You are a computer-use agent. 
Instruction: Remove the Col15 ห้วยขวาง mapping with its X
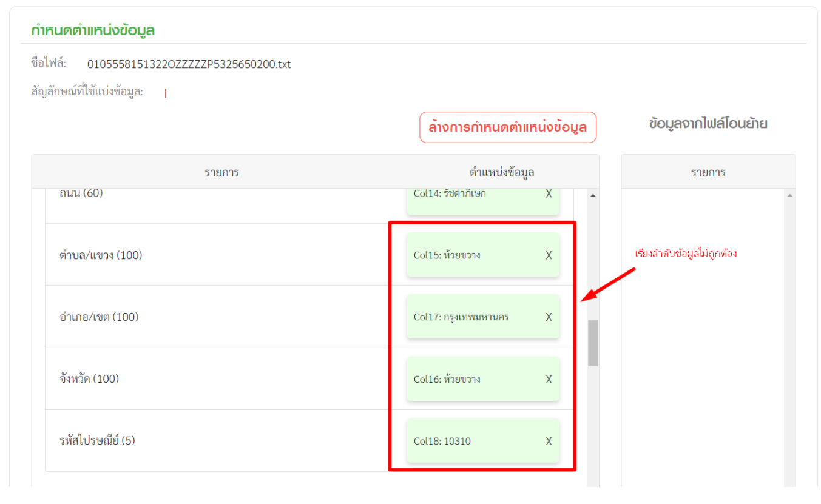(549, 255)
